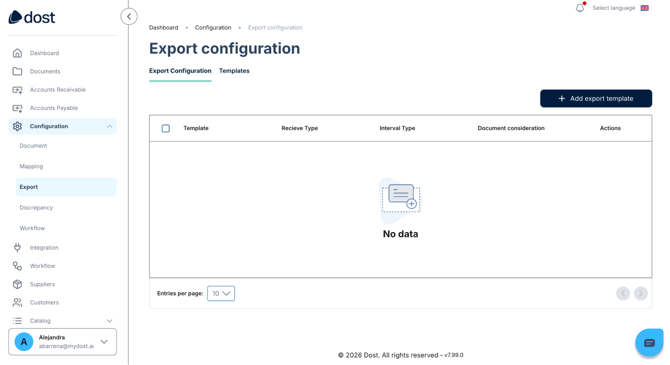Viewport: 670px width, 365px height.
Task: Click the Interval Type column header
Action: [x=397, y=128]
